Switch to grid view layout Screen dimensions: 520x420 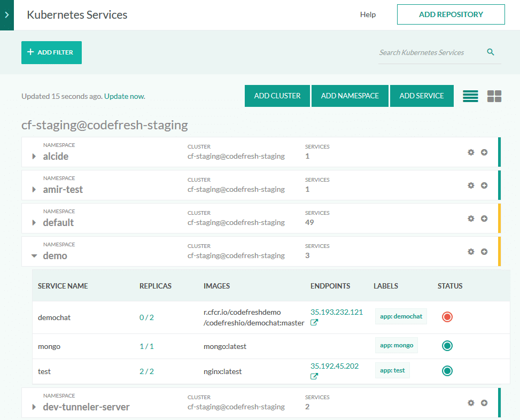(x=494, y=96)
